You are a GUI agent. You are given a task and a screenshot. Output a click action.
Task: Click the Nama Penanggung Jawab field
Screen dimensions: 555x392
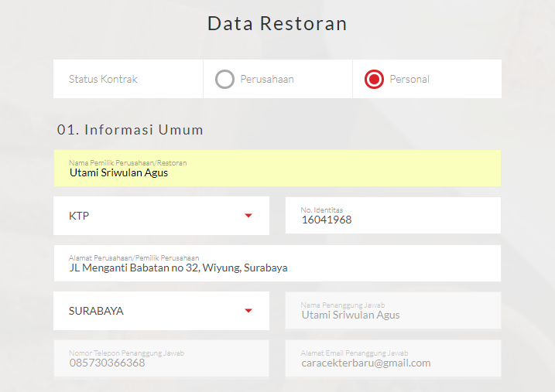[x=392, y=314]
